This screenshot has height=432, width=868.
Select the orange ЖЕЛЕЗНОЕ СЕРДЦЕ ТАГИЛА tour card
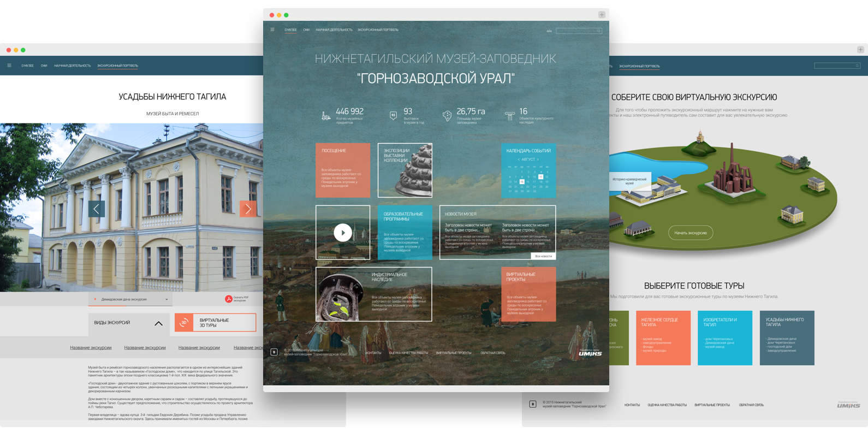pyautogui.click(x=663, y=338)
